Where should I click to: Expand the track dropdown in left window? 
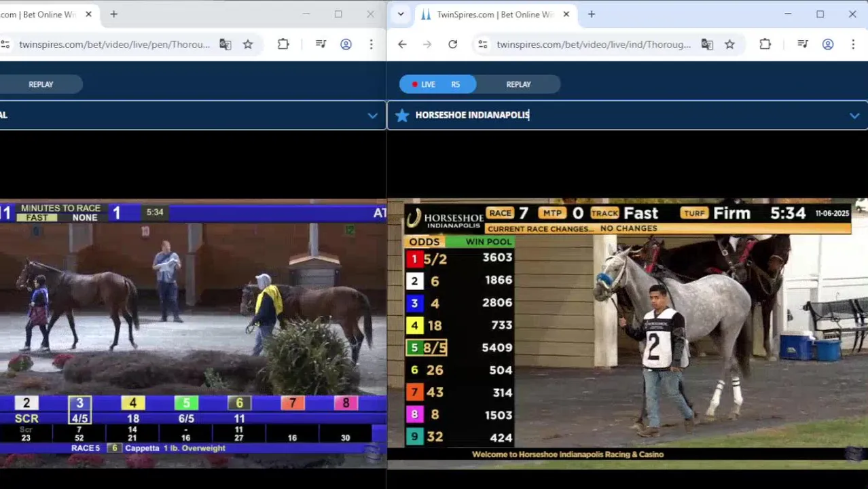tap(372, 115)
